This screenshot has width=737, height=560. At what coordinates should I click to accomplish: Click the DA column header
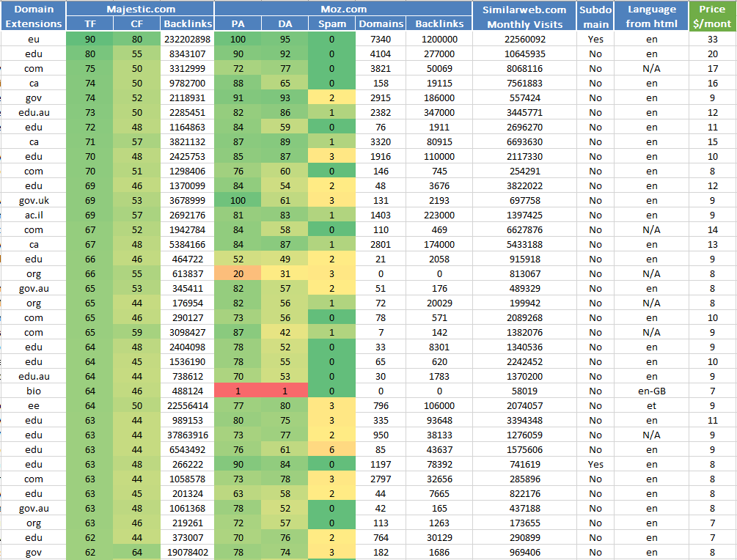(285, 24)
